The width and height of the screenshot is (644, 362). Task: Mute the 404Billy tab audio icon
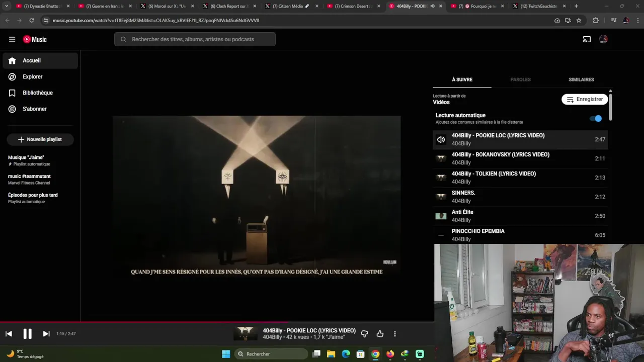click(x=432, y=6)
